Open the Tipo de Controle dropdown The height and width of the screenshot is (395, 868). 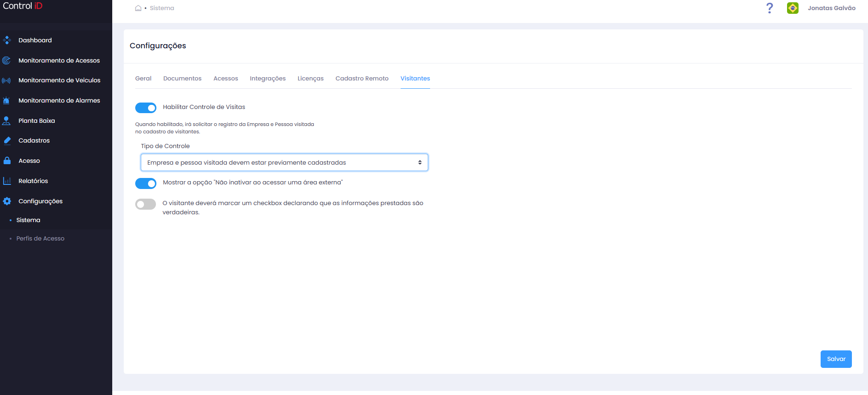pyautogui.click(x=284, y=162)
